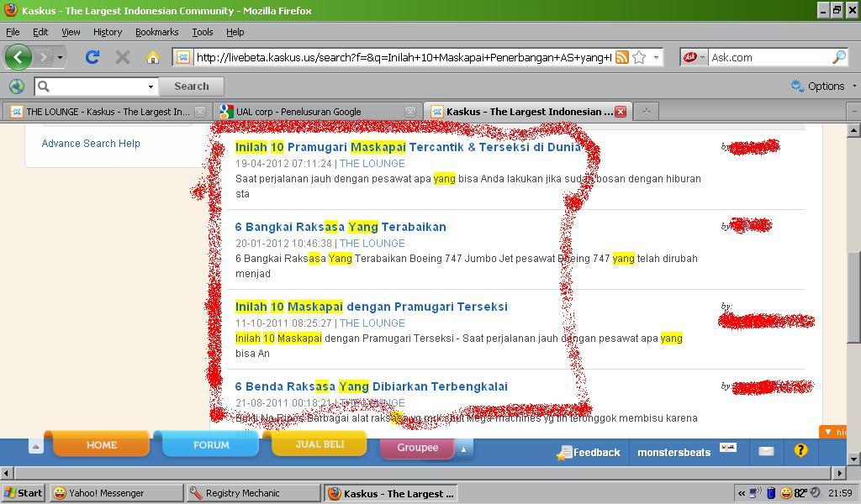Click the globe icon on the toolbar
Viewport: 861px width, 504px height.
tap(17, 87)
